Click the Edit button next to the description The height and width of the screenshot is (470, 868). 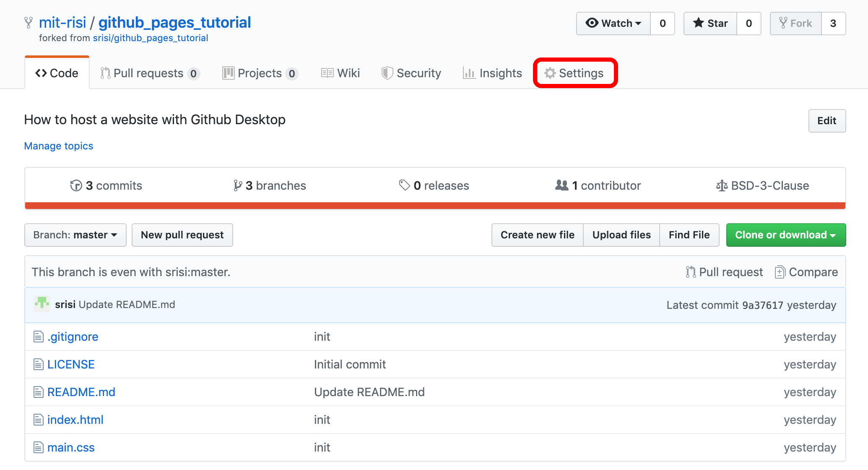pos(826,121)
